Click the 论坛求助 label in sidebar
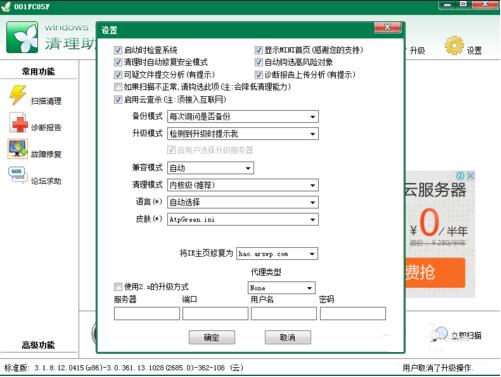 click(46, 181)
